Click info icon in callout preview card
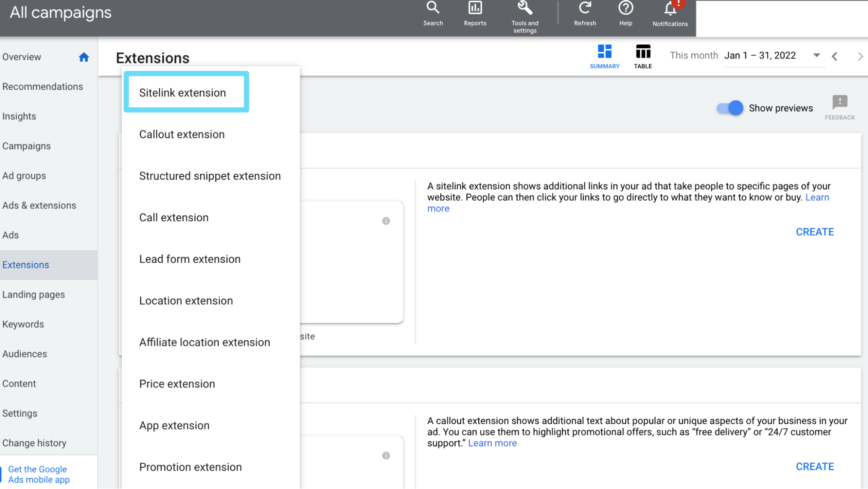868x489 pixels. pyautogui.click(x=386, y=456)
